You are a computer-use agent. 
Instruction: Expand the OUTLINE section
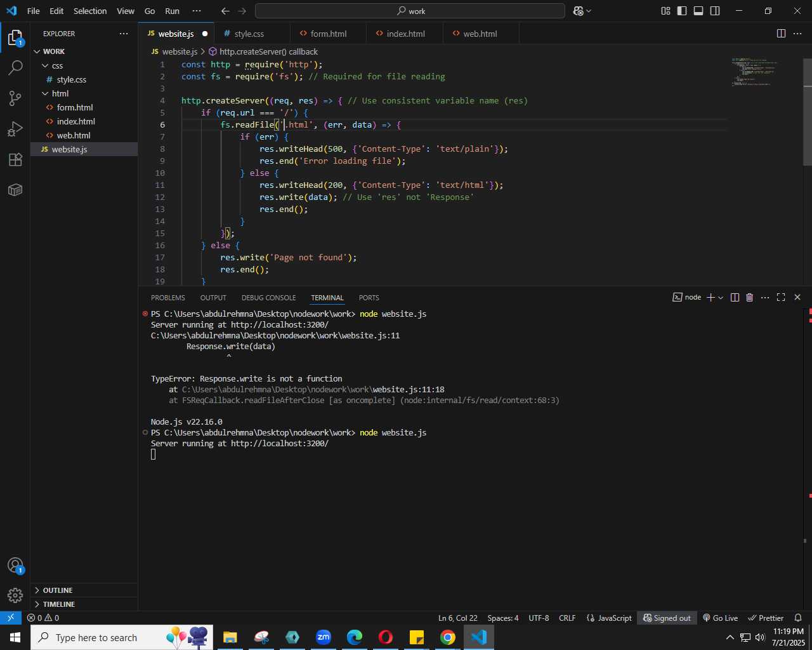click(x=84, y=590)
